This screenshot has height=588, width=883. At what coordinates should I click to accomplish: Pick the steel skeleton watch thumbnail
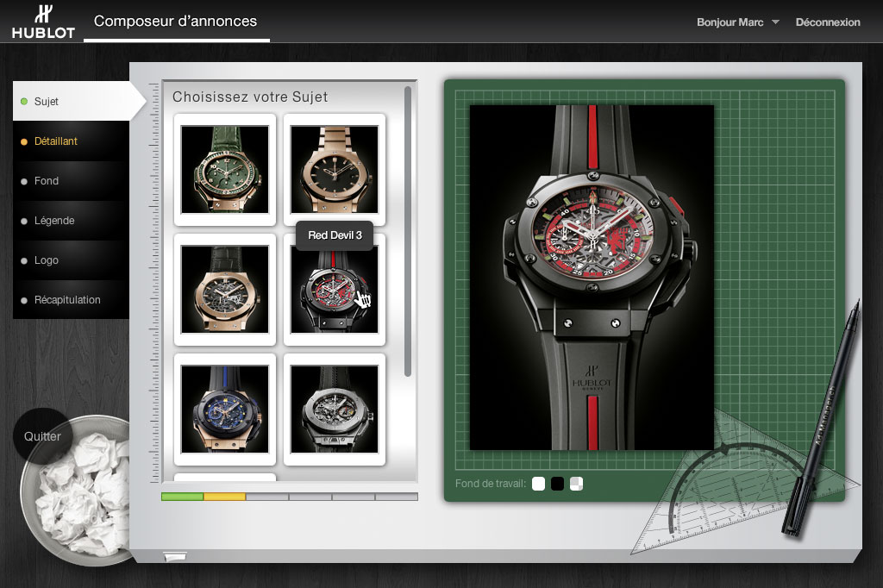[335, 410]
